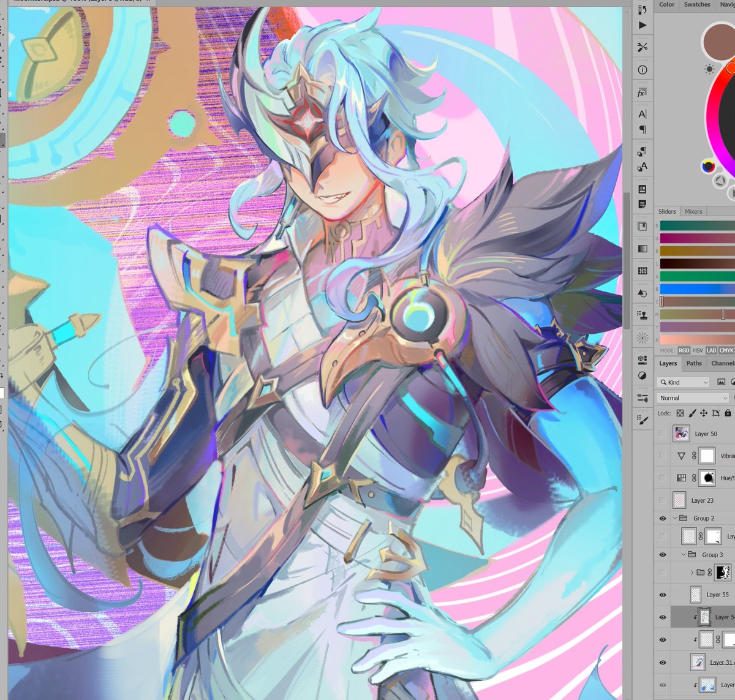Screen dimensions: 735x700
Task: Toggle the HSV mode button
Action: tap(698, 351)
